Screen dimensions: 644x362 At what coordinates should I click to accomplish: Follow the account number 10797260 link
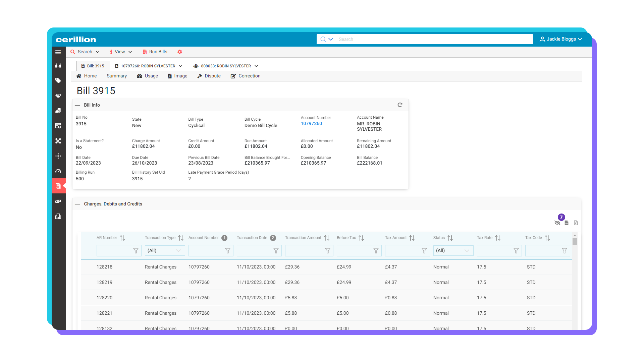coord(311,123)
